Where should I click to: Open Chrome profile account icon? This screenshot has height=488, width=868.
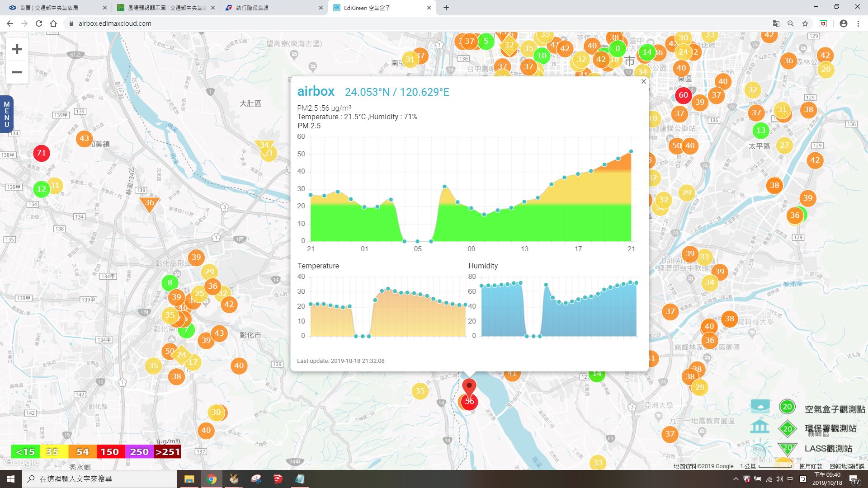(844, 23)
